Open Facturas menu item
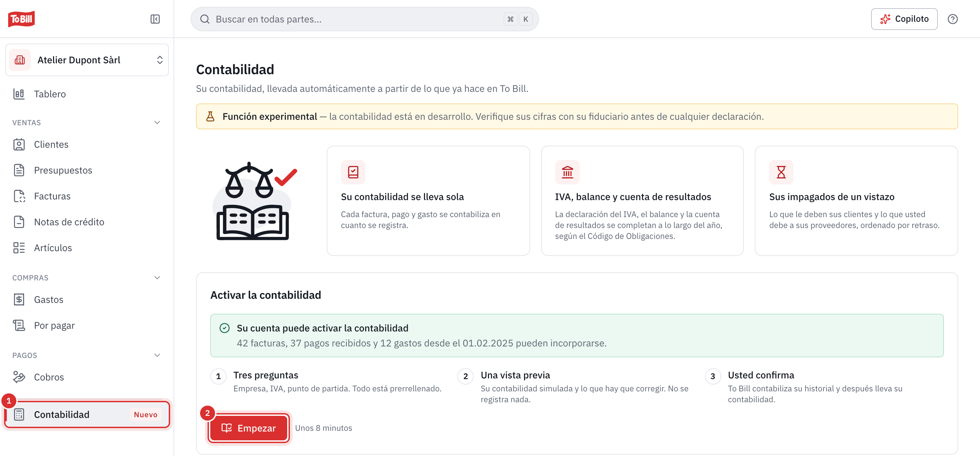The width and height of the screenshot is (980, 456). (x=87, y=196)
